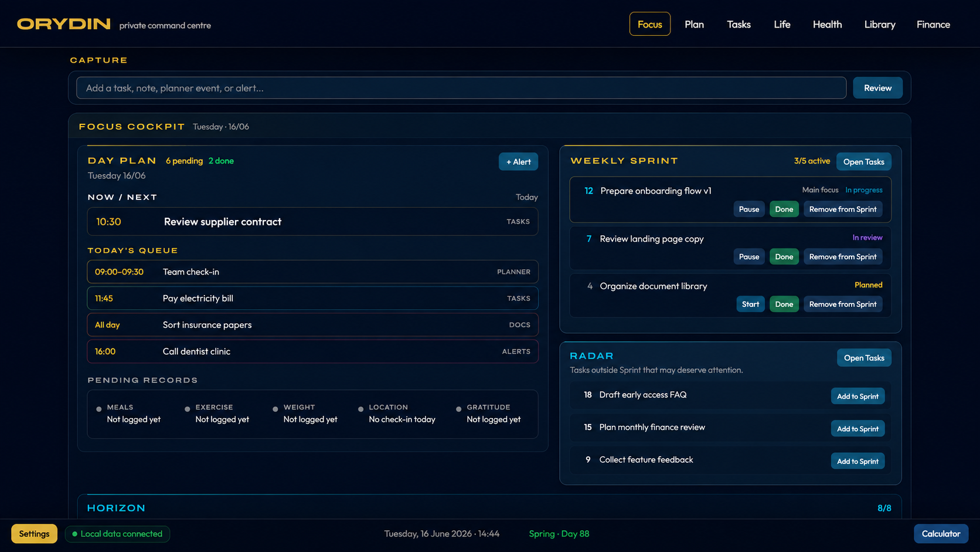
Task: Click the Planned status label
Action: [x=868, y=285]
